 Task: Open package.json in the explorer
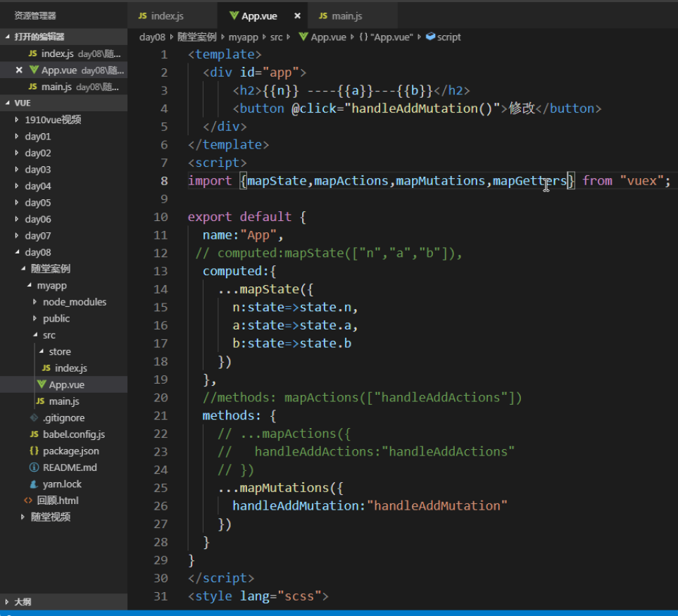[63, 451]
